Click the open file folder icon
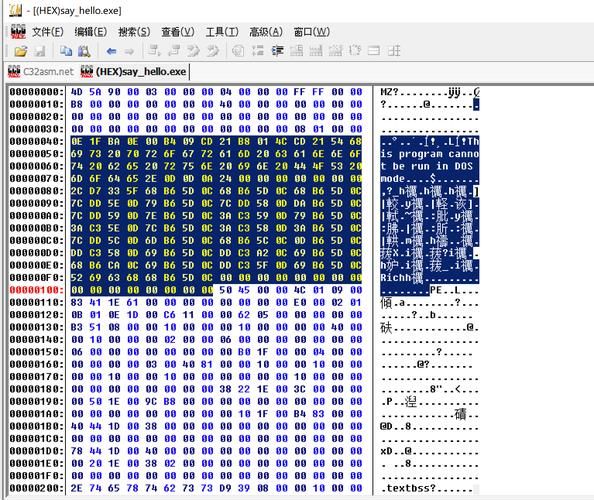The width and height of the screenshot is (594, 500). pyautogui.click(x=20, y=51)
